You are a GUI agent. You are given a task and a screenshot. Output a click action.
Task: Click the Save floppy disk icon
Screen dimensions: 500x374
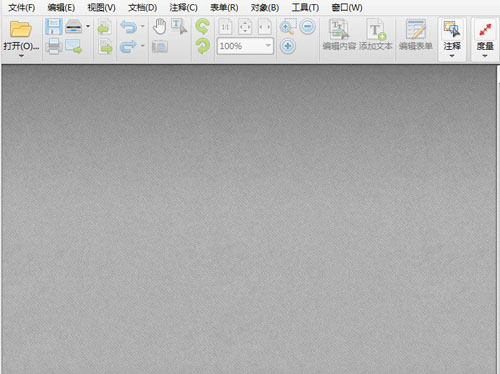point(54,27)
